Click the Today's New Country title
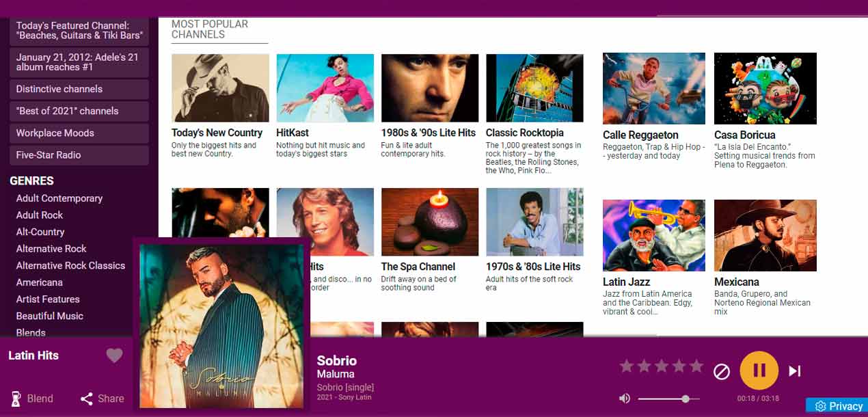 click(217, 133)
